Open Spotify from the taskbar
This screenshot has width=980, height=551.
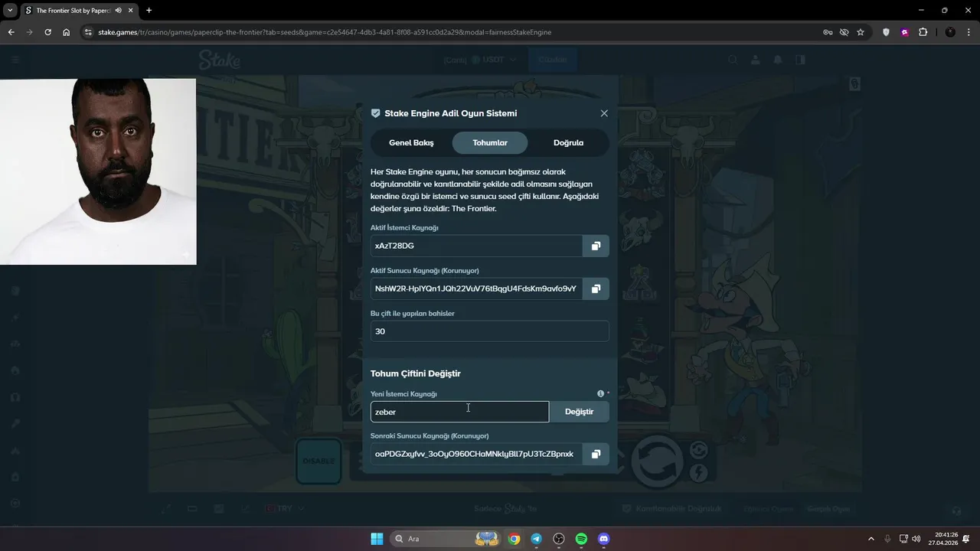point(581,539)
